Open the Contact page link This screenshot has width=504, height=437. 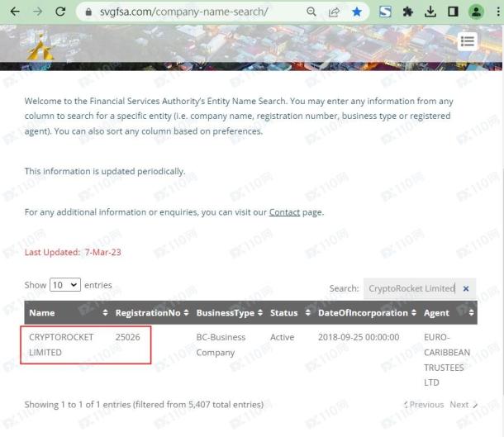point(284,212)
